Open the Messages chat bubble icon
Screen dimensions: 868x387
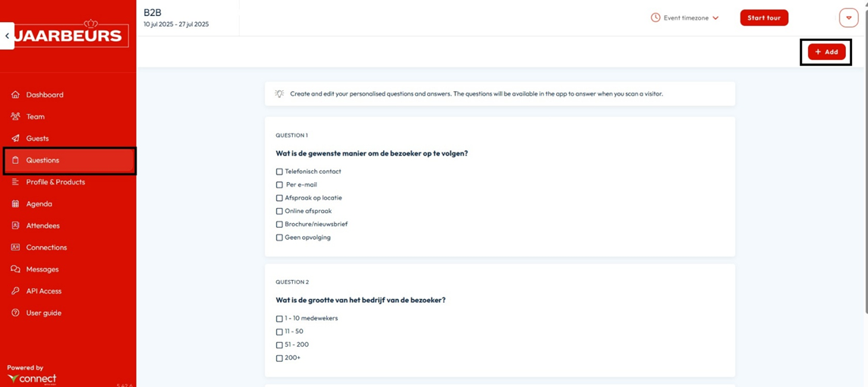(x=15, y=269)
